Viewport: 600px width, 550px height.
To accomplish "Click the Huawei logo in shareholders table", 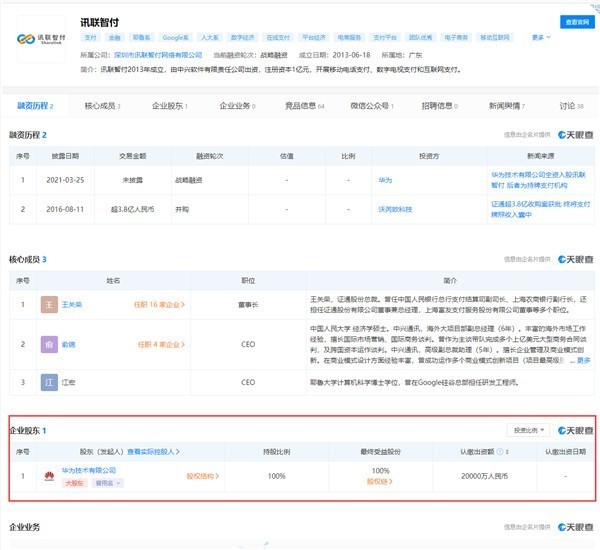I will click(47, 476).
